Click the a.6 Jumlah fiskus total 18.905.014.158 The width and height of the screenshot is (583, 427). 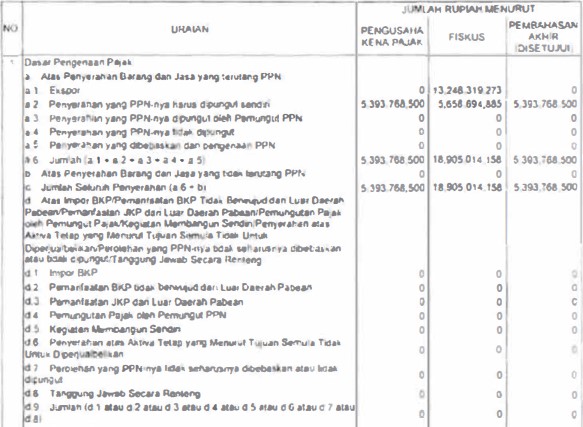[x=467, y=160]
